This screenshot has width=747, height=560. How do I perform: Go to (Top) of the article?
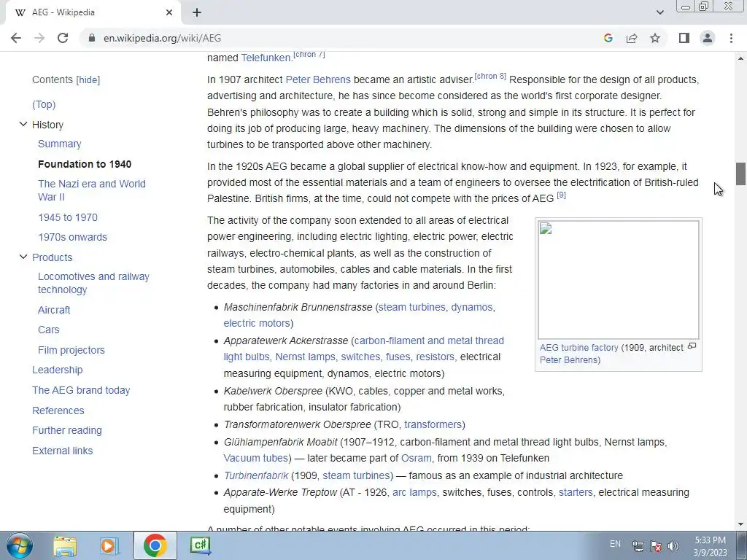pyautogui.click(x=44, y=104)
